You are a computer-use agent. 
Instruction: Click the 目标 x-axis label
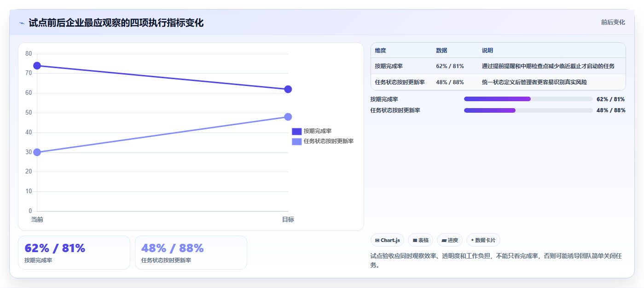tap(288, 219)
